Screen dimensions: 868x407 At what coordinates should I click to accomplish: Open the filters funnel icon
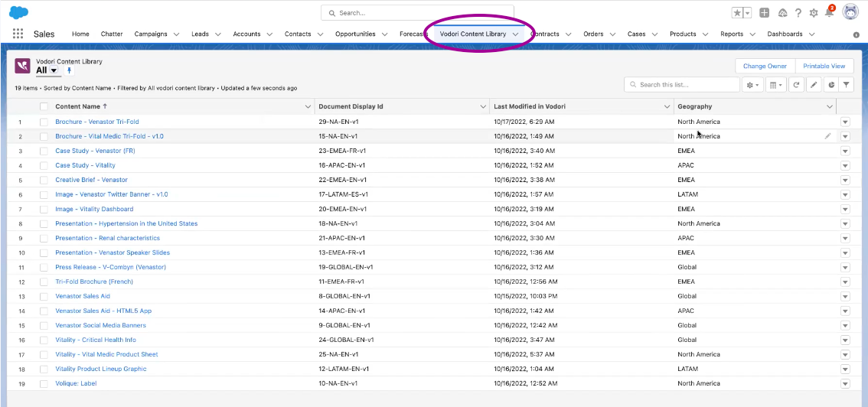point(847,85)
